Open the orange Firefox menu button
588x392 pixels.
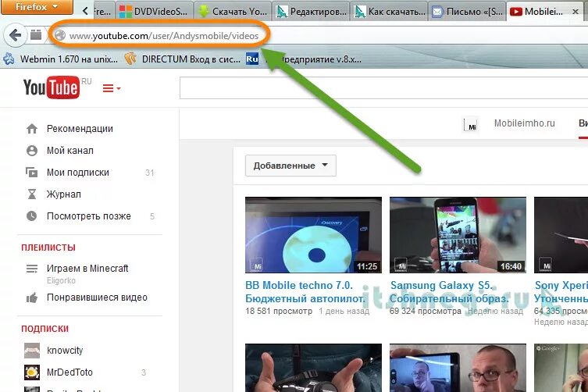37,7
